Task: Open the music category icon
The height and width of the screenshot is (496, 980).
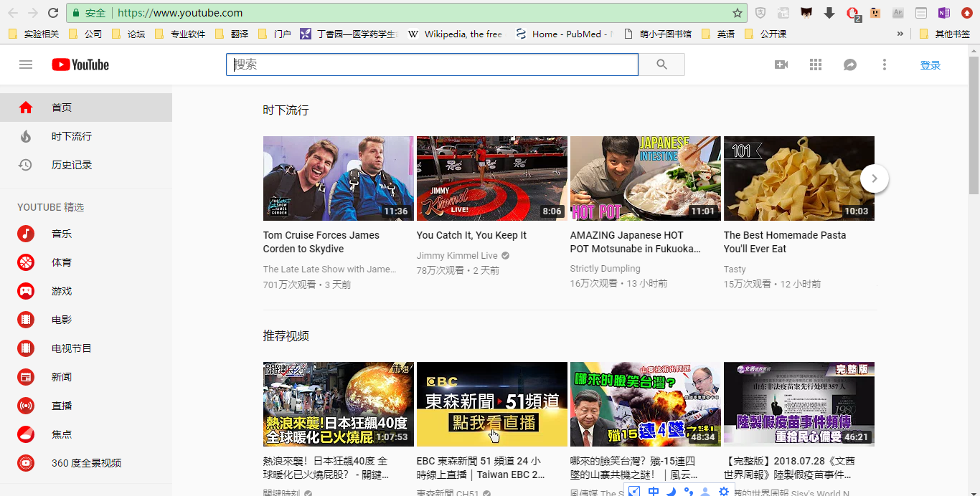Action: click(26, 234)
